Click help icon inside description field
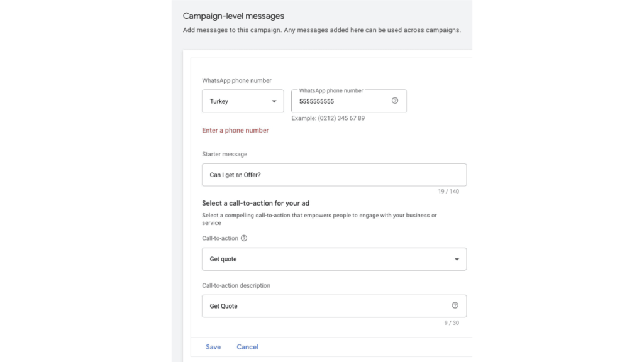Image resolution: width=644 pixels, height=362 pixels. tap(454, 306)
